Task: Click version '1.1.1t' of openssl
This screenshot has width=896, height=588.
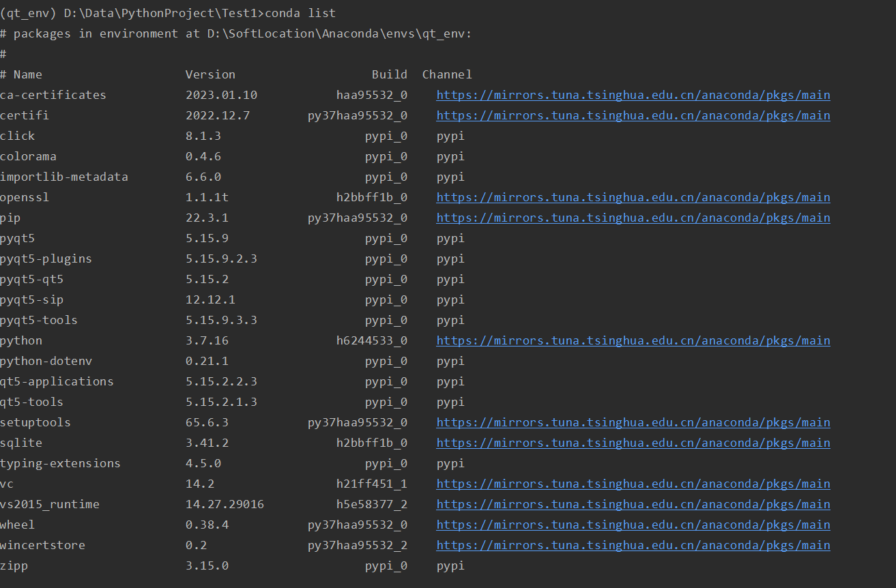Action: pyautogui.click(x=207, y=197)
